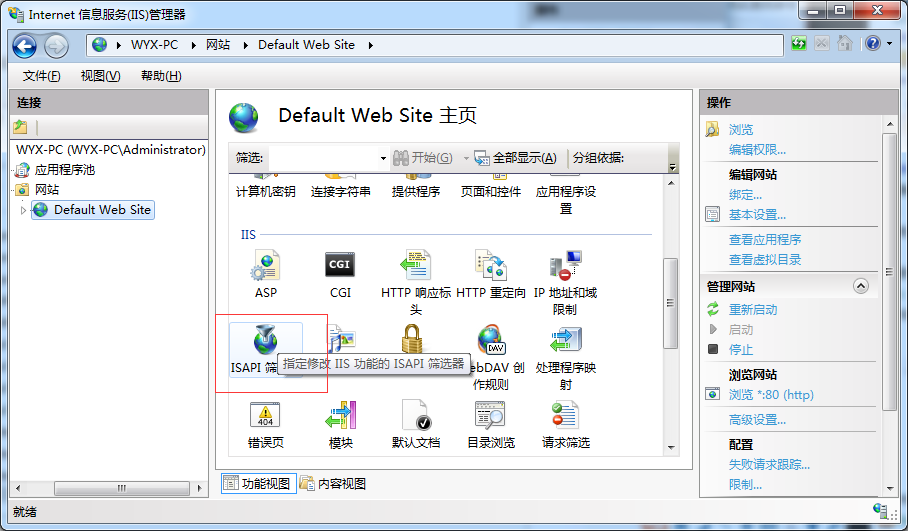This screenshot has width=908, height=531.
Task: Open IP 地址和域限制 feature
Action: [x=565, y=283]
